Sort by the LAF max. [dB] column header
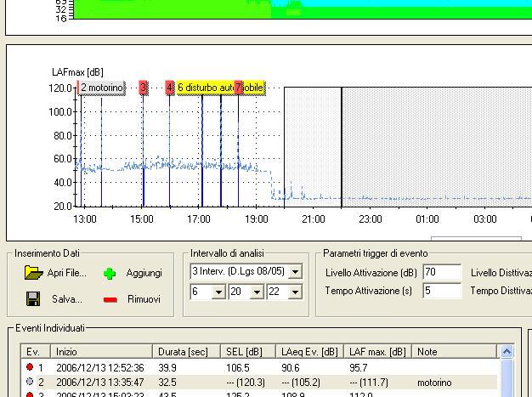532x397 pixels. tap(377, 352)
